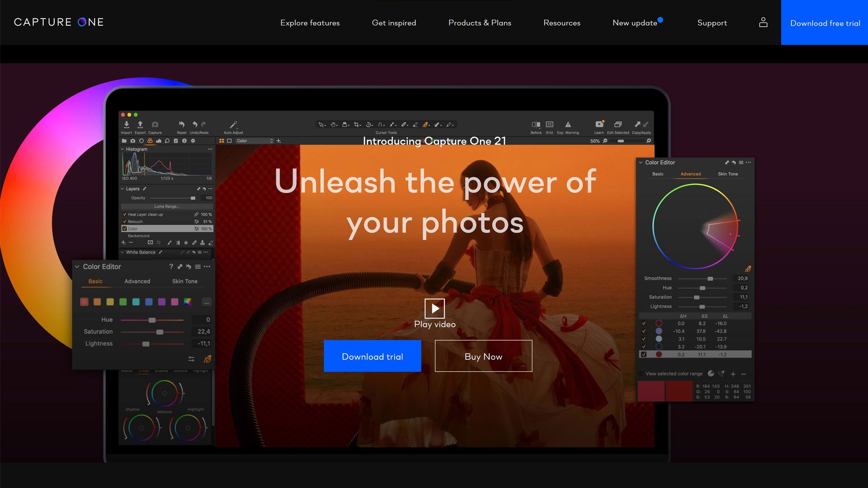Click the Exp. Warning triangle icon
The width and height of the screenshot is (868, 488).
coord(568,124)
